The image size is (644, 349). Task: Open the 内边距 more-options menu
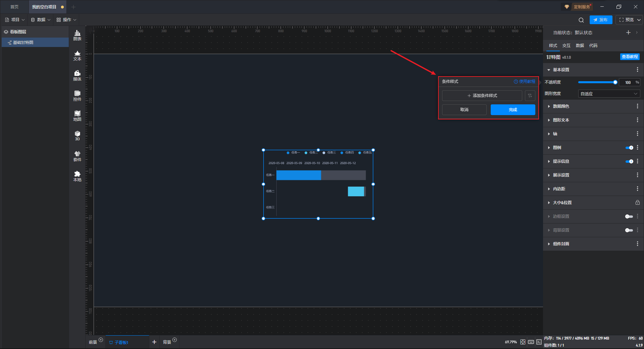637,189
